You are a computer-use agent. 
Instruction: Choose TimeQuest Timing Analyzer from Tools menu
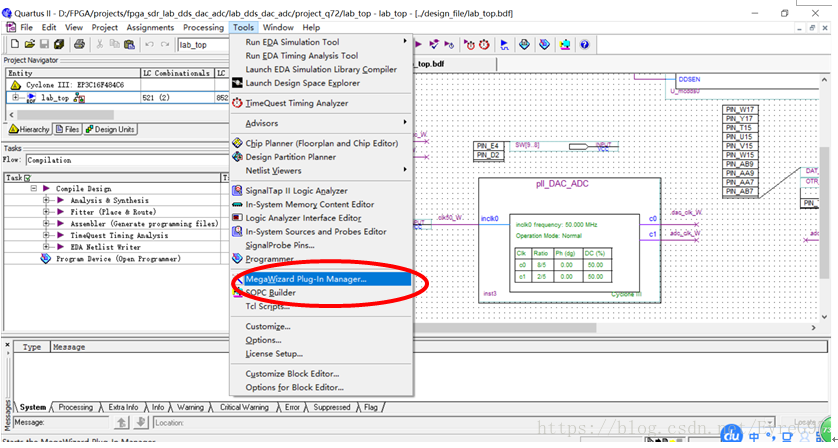tap(321, 103)
